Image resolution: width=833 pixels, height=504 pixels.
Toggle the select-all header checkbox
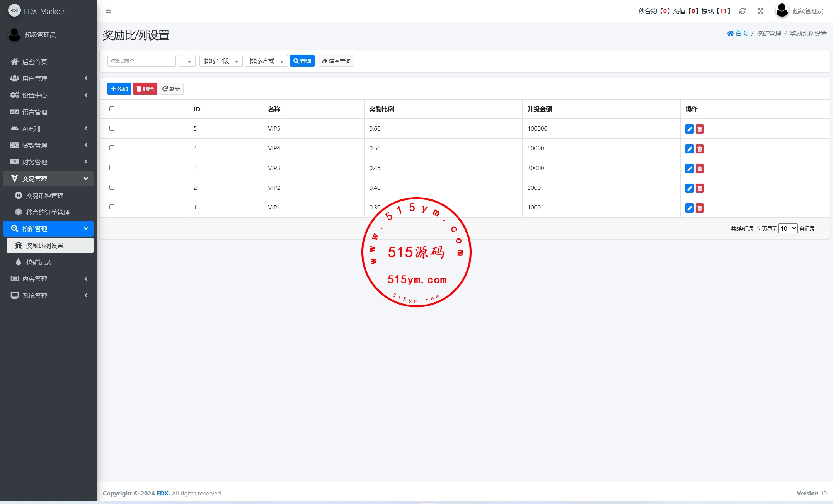pos(112,109)
